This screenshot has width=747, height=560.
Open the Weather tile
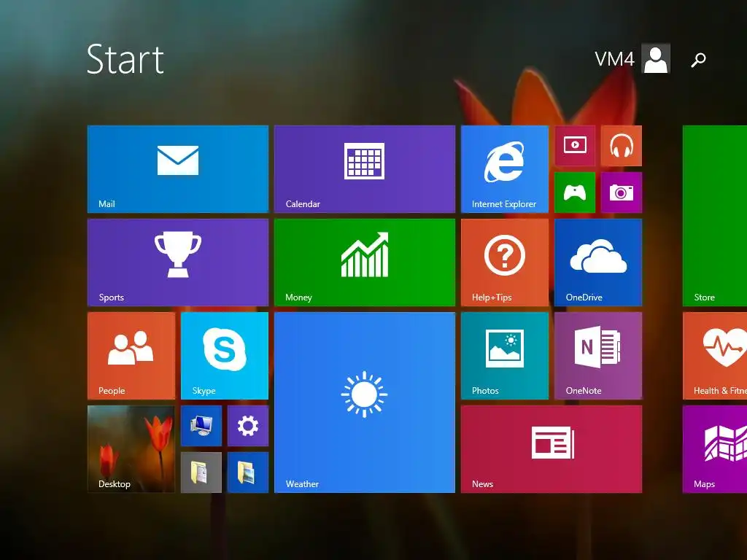tap(365, 402)
